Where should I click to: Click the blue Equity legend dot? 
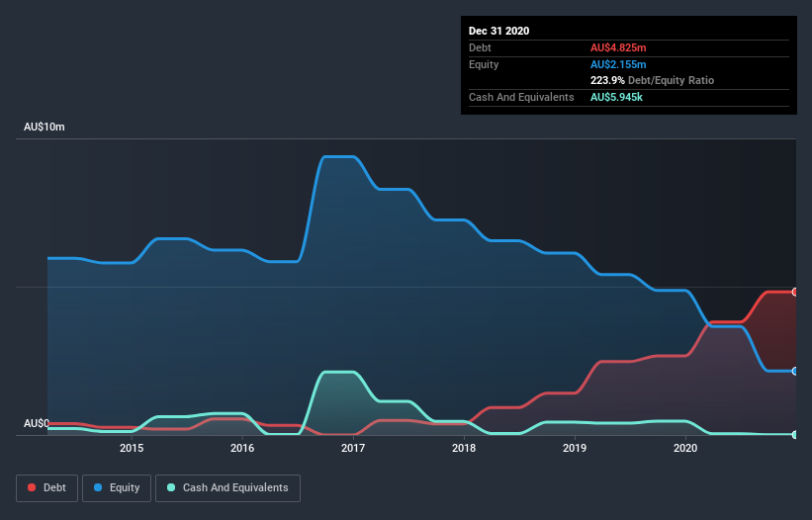click(98, 487)
